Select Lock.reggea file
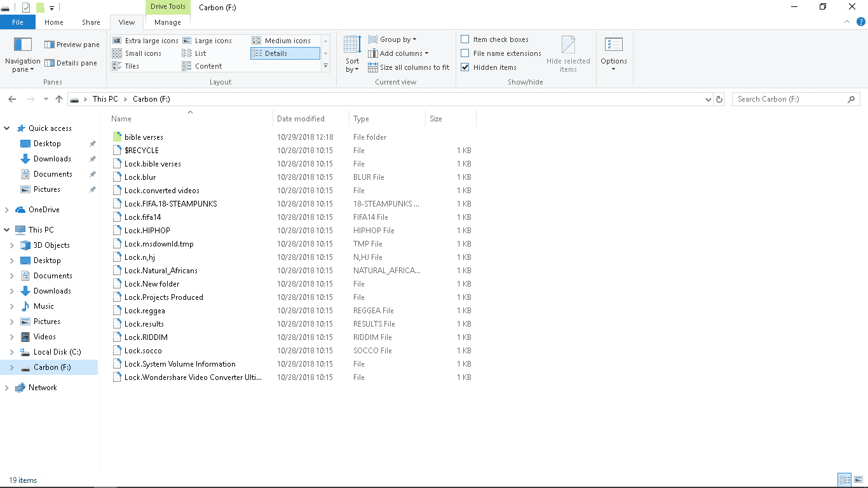Screen dimensions: 868x488 coord(145,311)
